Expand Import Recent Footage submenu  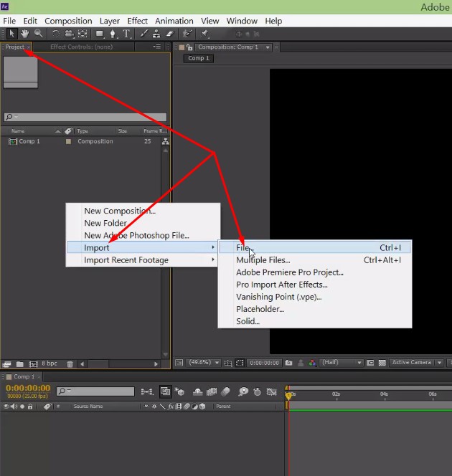pyautogui.click(x=141, y=260)
